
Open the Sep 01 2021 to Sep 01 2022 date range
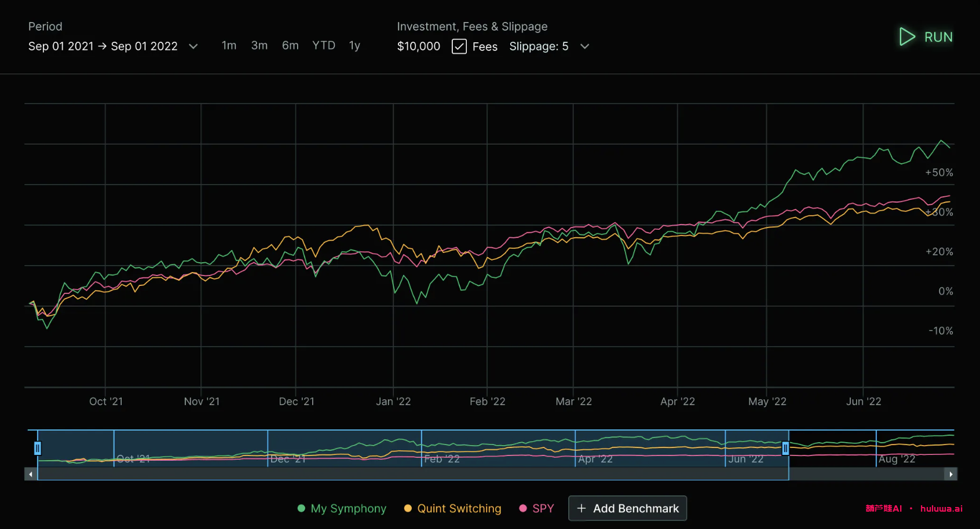[103, 46]
